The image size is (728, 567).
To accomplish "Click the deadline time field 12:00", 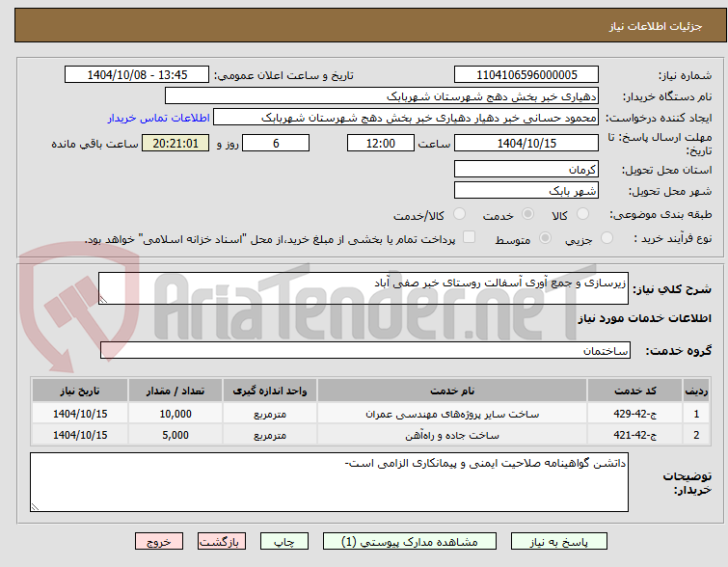I will click(x=381, y=143).
